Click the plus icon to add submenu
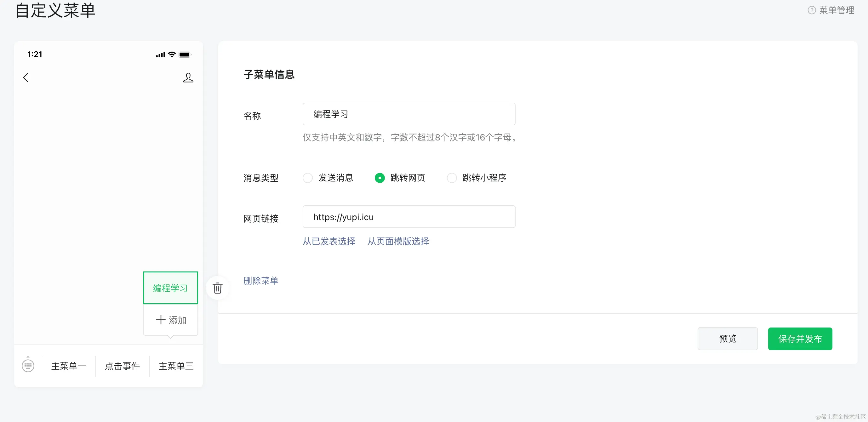 (161, 320)
